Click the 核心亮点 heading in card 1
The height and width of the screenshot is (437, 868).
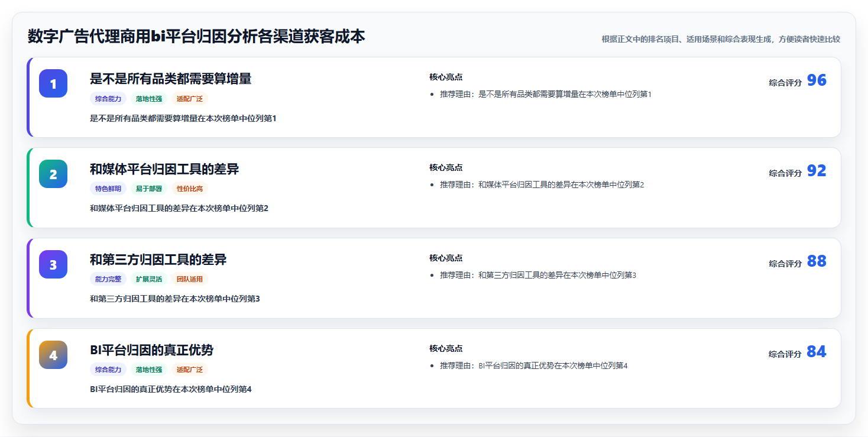(x=446, y=77)
